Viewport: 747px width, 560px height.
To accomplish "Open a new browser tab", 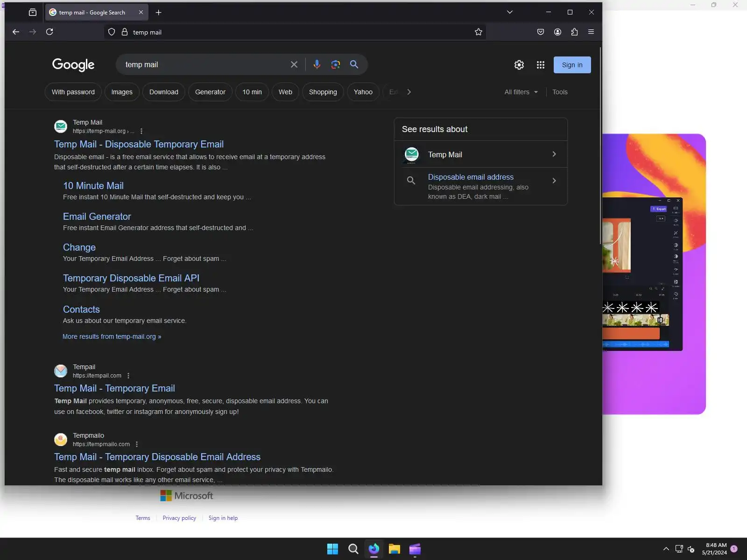I will pos(159,13).
